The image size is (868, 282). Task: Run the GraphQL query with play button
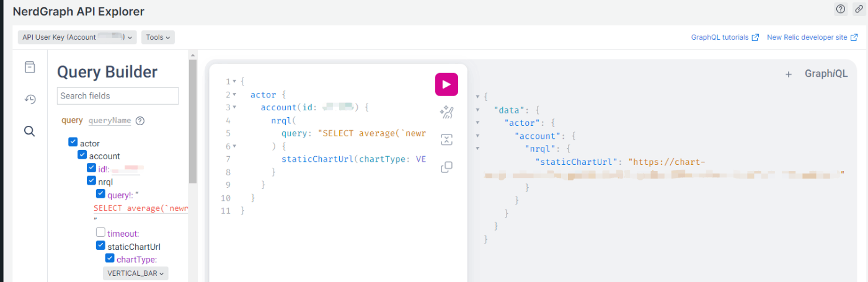pos(446,85)
